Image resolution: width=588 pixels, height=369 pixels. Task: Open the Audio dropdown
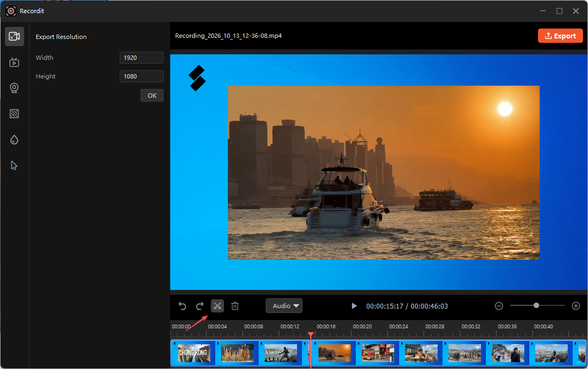point(284,306)
